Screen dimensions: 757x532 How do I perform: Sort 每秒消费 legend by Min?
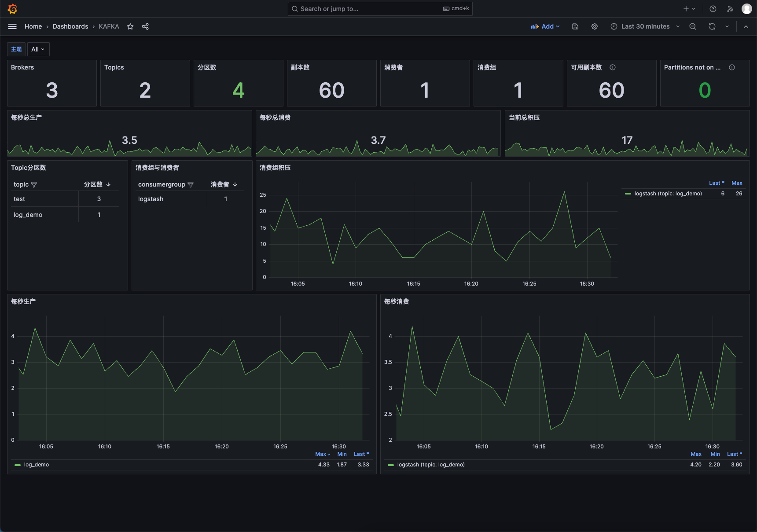[715, 454]
